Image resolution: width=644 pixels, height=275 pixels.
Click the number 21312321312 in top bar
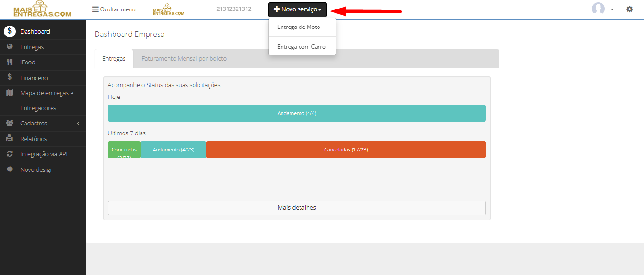pyautogui.click(x=234, y=9)
